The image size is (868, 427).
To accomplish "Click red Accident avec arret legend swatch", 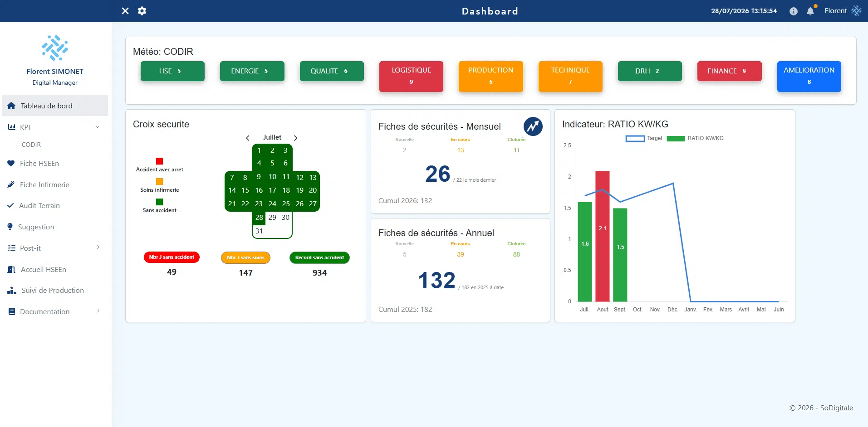I will [x=159, y=161].
